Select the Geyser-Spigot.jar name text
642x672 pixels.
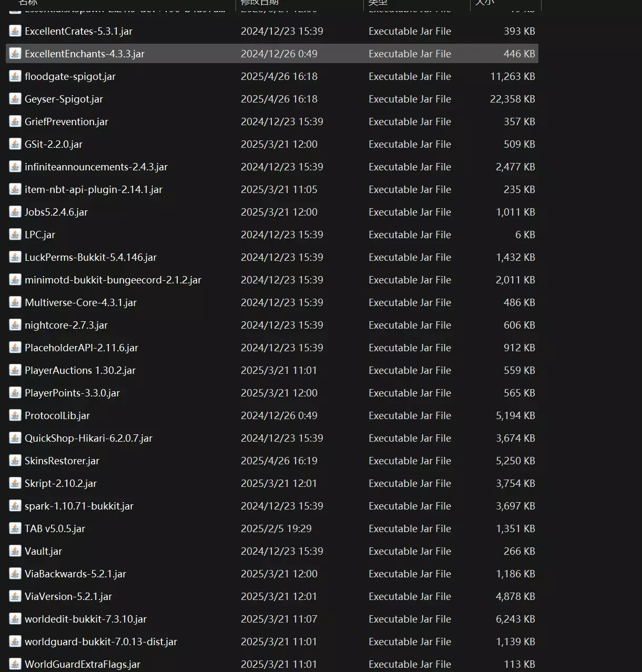tap(64, 99)
